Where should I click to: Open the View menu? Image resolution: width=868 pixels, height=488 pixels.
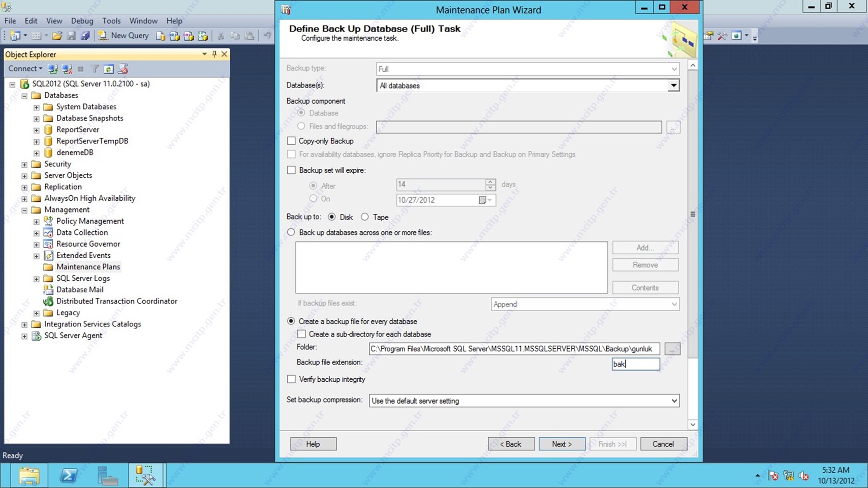54,21
